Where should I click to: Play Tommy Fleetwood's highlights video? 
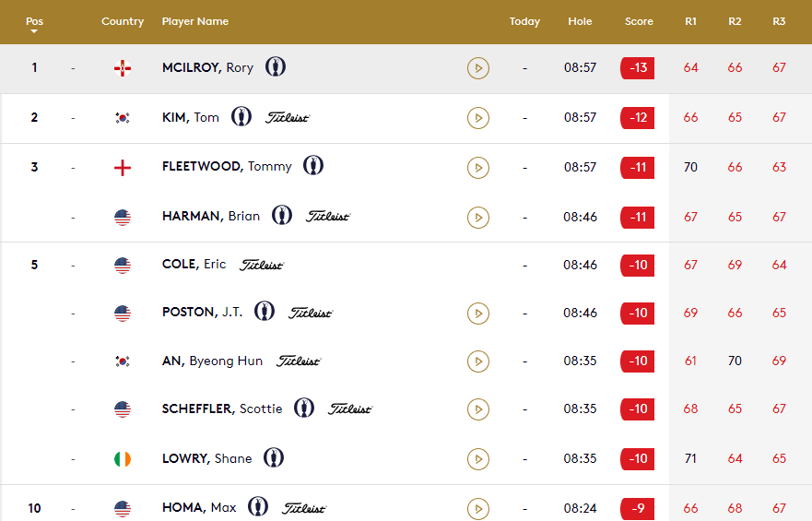tap(478, 167)
